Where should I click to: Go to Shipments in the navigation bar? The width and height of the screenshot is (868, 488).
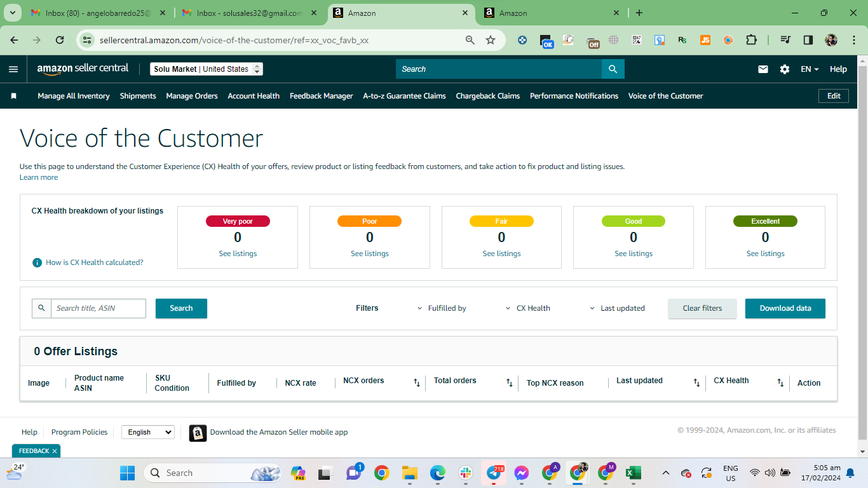coord(138,96)
